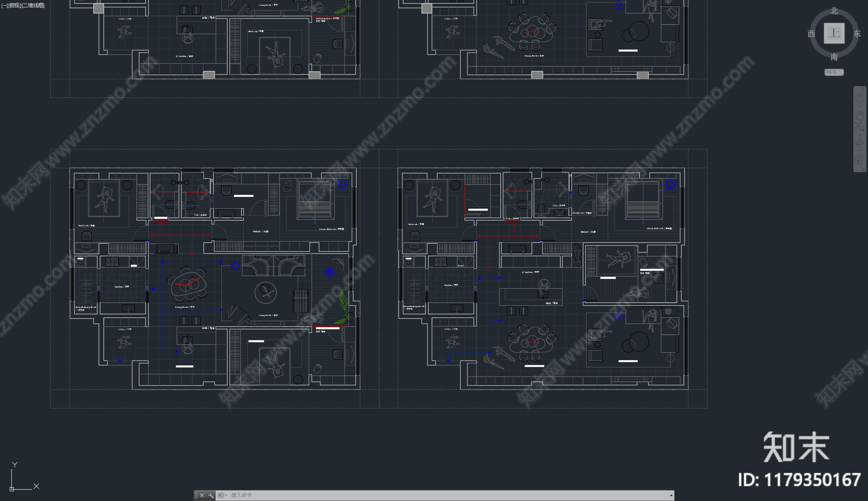Image resolution: width=868 pixels, height=501 pixels.
Task: Click the ViewCube top face labeled 上
Action: pyautogui.click(x=834, y=34)
